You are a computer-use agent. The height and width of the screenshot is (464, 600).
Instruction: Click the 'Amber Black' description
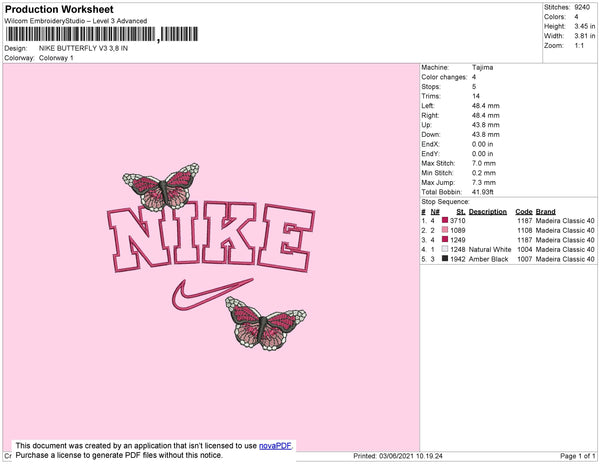click(488, 259)
